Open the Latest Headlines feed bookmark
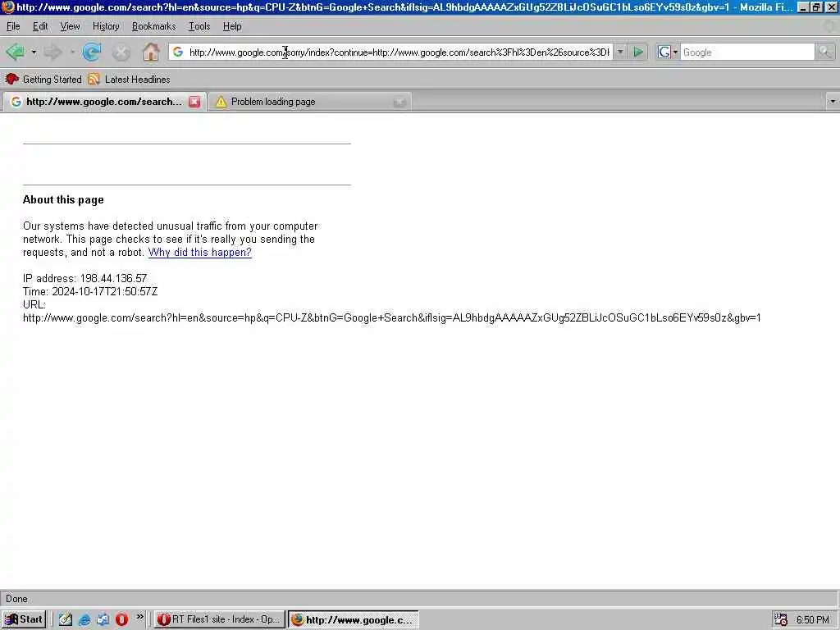 click(129, 80)
